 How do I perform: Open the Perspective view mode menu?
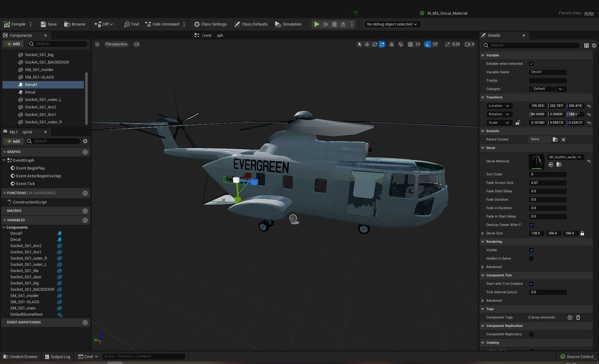click(x=116, y=44)
